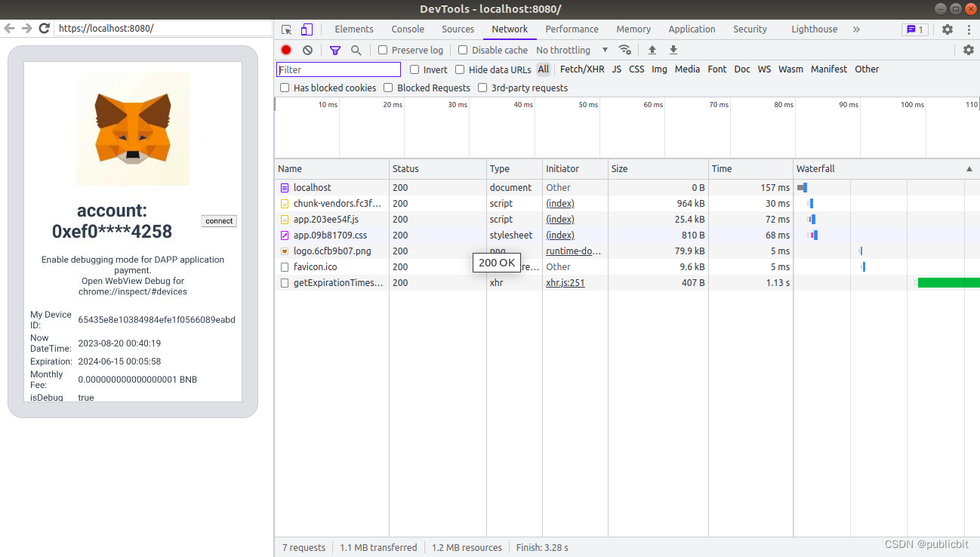Check the Invert filter option
The image size is (980, 557).
(x=414, y=69)
